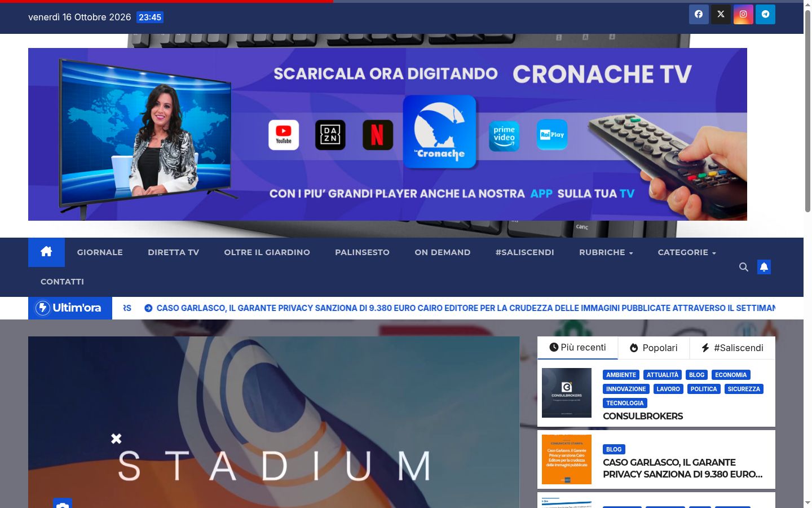This screenshot has width=812, height=508.
Task: Click the notification bell icon
Action: point(764,267)
